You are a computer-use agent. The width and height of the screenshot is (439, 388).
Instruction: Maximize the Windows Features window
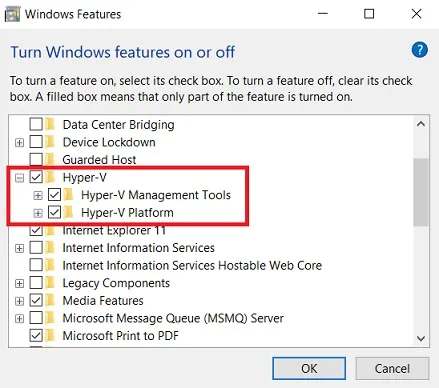tap(369, 14)
